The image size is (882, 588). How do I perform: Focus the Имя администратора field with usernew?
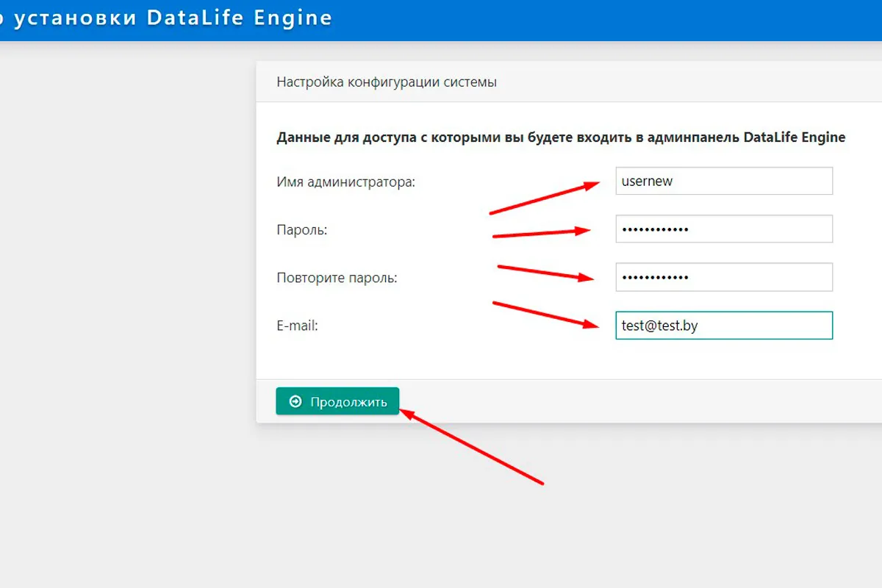tap(724, 181)
